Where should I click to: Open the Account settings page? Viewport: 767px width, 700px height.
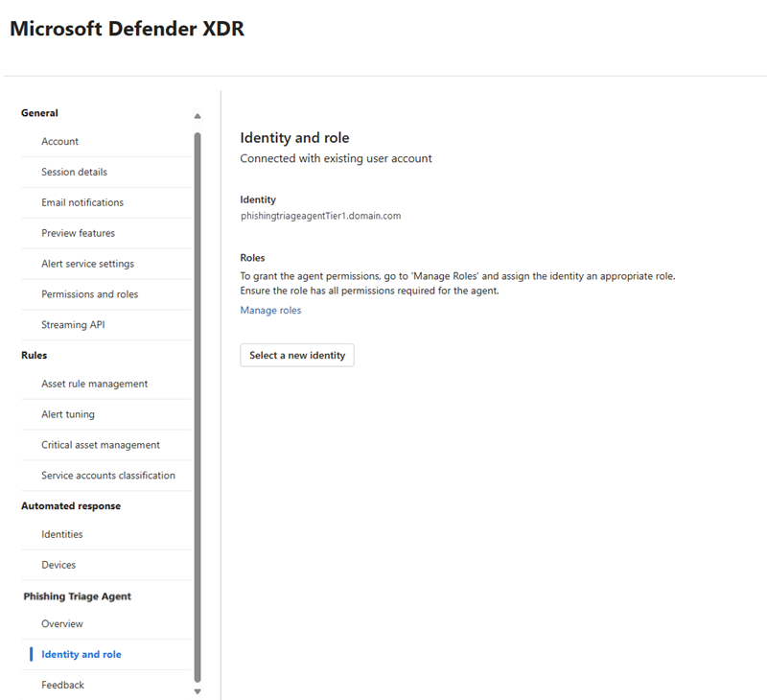pyautogui.click(x=59, y=141)
